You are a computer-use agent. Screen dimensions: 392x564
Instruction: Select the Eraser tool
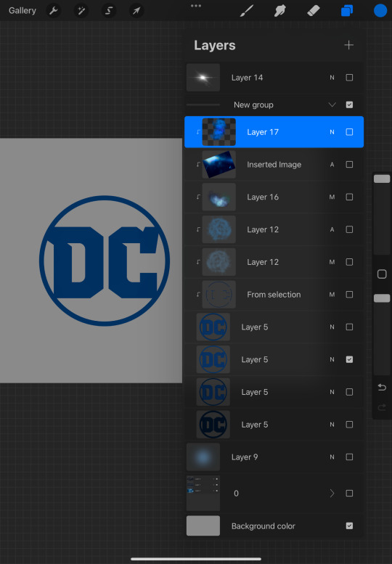tap(314, 11)
